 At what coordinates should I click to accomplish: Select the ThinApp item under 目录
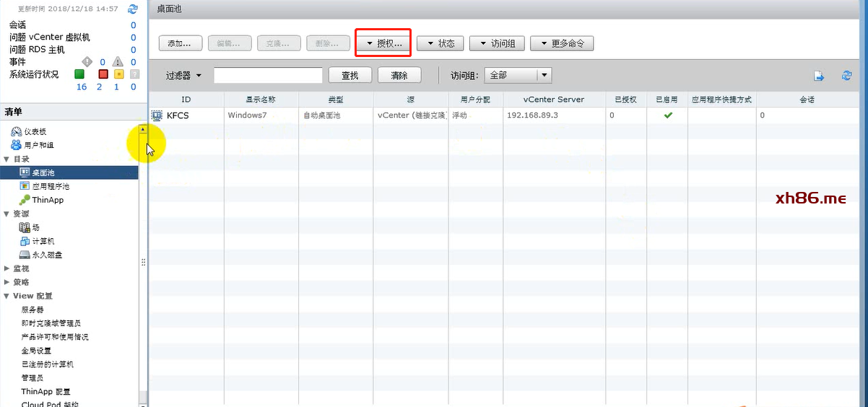47,200
